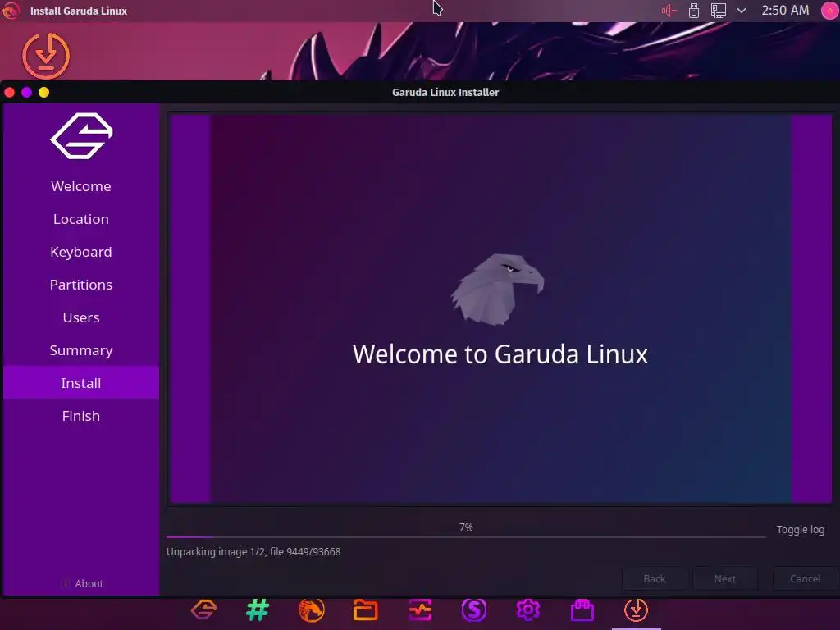Open the About link in sidebar
Viewport: 840px width, 630px height.
pyautogui.click(x=82, y=583)
